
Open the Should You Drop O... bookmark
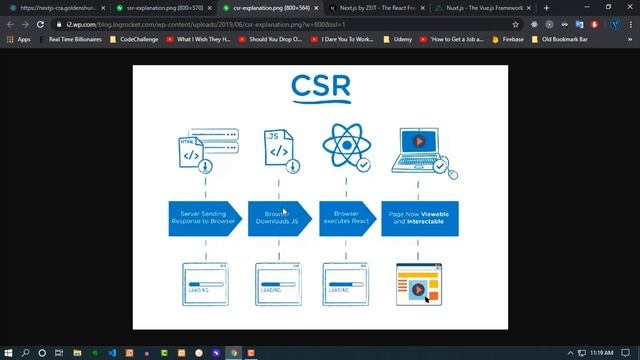tap(270, 40)
